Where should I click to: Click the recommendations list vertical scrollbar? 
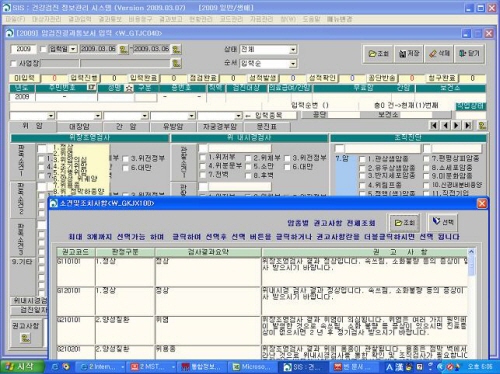[471, 303]
